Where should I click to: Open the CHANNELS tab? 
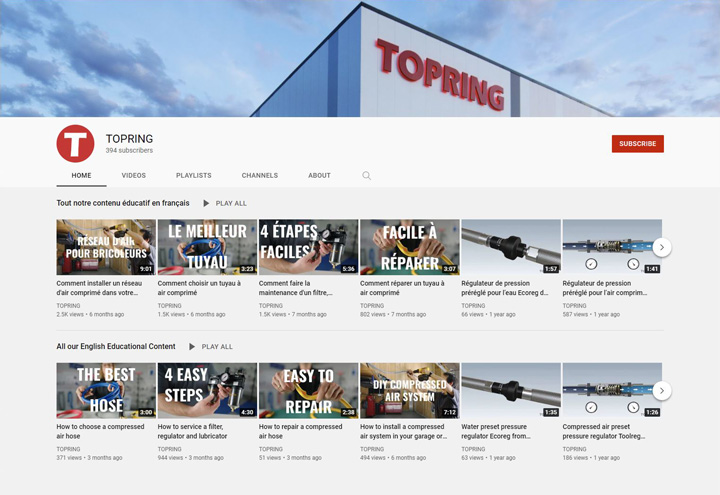(x=260, y=175)
